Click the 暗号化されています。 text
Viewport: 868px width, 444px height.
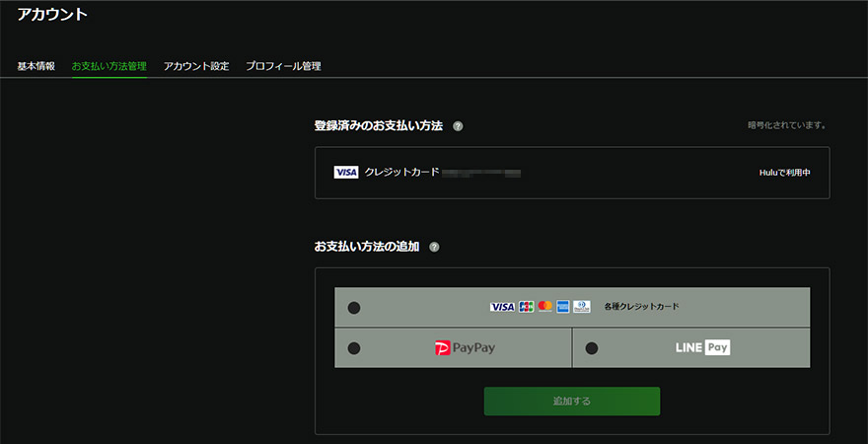(787, 125)
